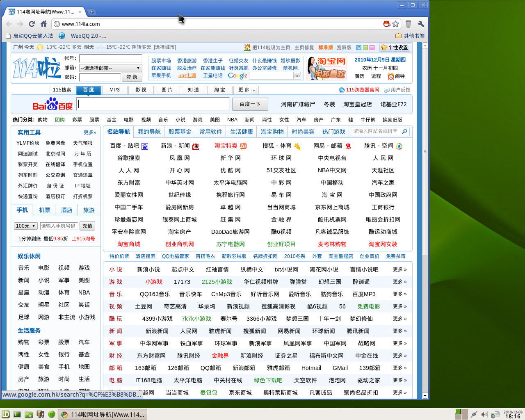The width and height of the screenshot is (525, 420).
Task: Click the volume icon in system tray
Action: (x=484, y=414)
